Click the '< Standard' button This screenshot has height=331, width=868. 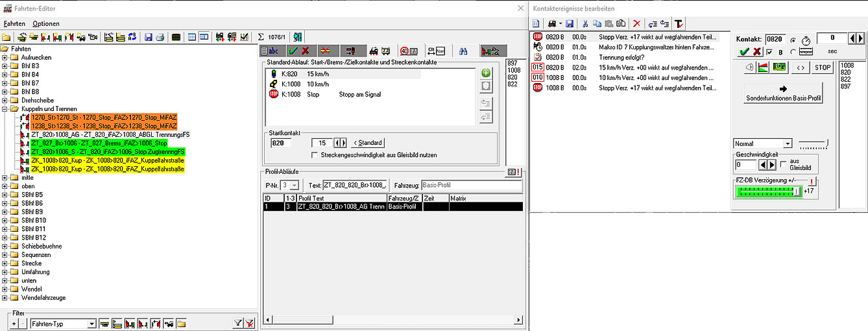coord(368,143)
